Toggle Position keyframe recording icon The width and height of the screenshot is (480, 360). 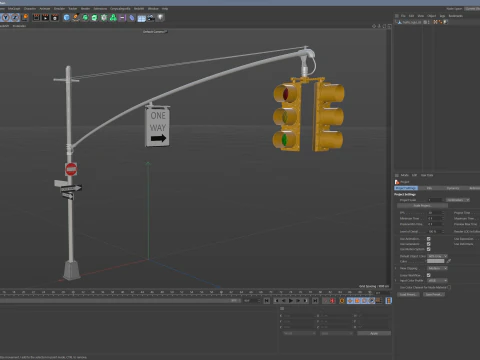(x=350, y=301)
